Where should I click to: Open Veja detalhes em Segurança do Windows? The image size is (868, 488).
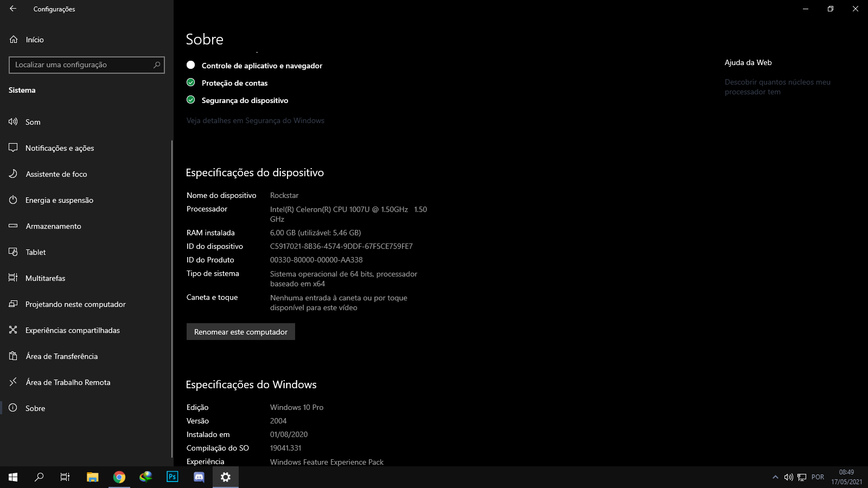[256, 120]
